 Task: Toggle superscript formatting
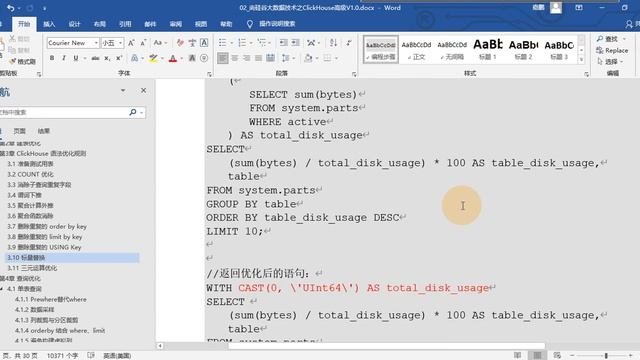pyautogui.click(x=119, y=58)
